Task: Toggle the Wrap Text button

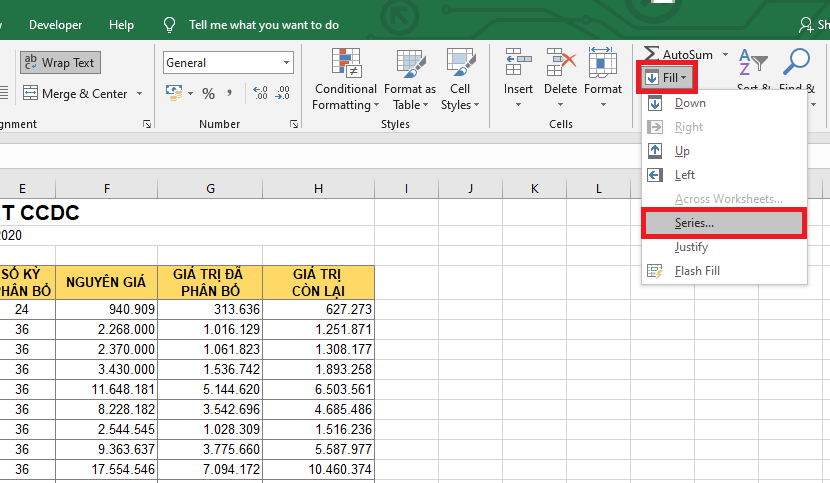Action: [x=59, y=63]
